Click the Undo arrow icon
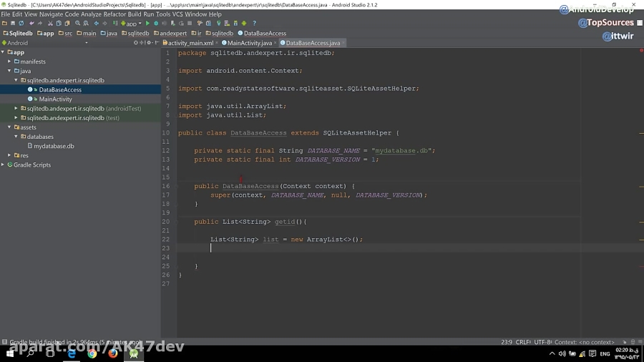Image resolution: width=644 pixels, height=362 pixels. pos(31,24)
